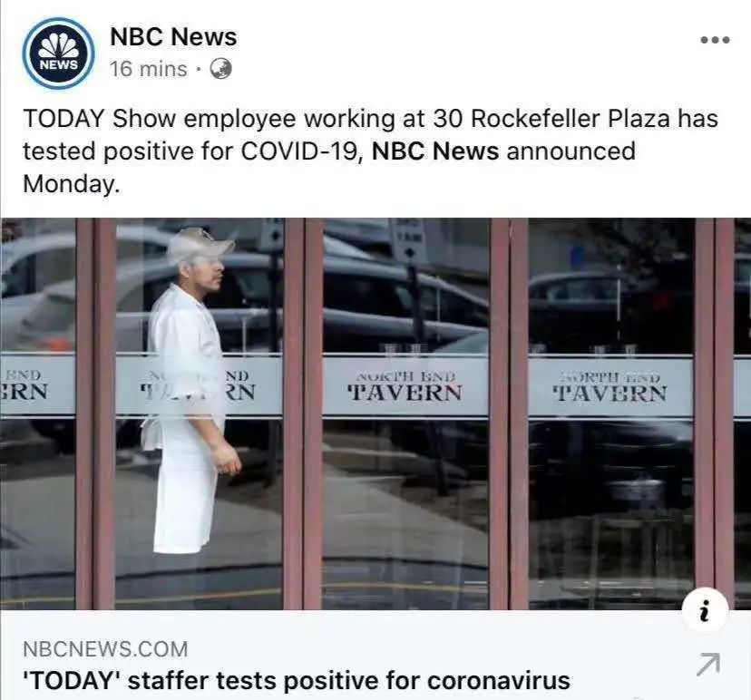Open the NBC News page name
The width and height of the screenshot is (751, 700).
[x=173, y=37]
